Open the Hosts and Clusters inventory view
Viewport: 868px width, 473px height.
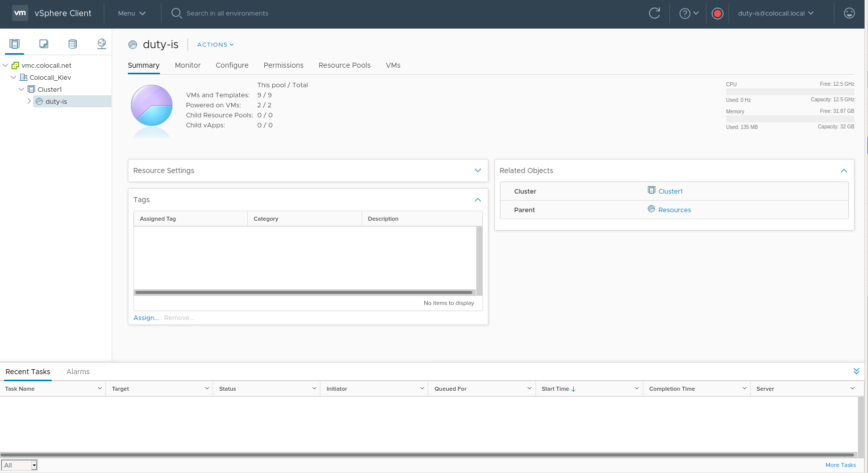click(15, 44)
